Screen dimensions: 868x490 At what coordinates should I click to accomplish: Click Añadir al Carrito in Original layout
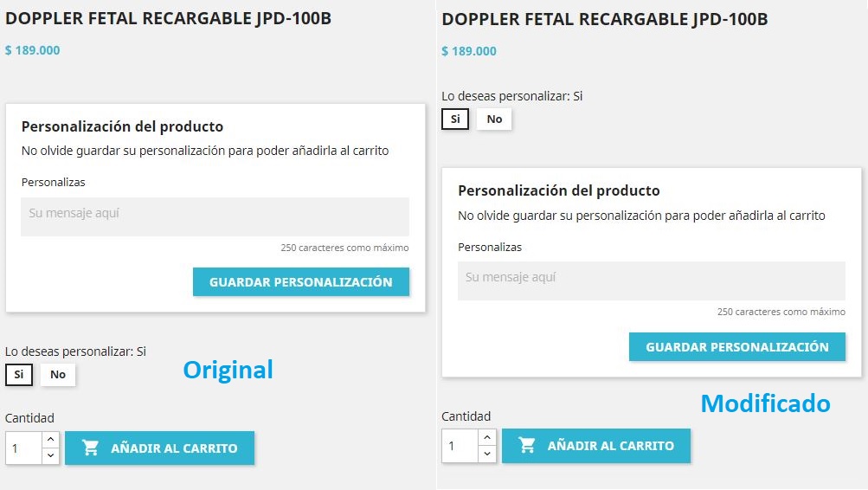tap(160, 448)
